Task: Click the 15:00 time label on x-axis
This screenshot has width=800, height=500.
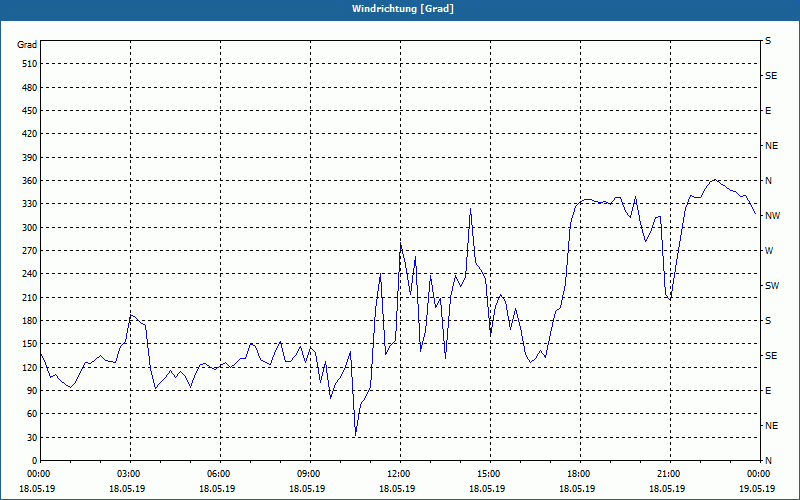Action: [x=490, y=474]
